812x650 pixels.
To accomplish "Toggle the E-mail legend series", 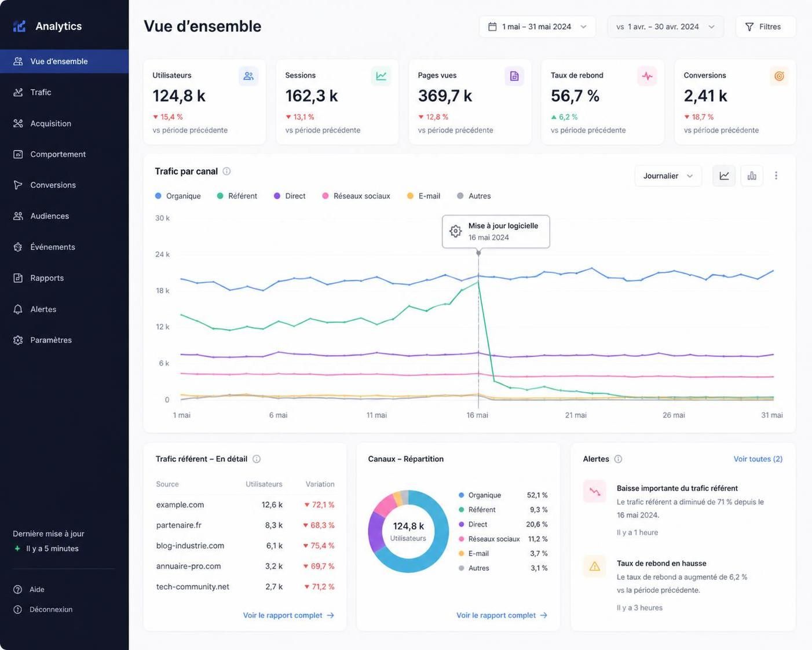I will pyautogui.click(x=424, y=196).
